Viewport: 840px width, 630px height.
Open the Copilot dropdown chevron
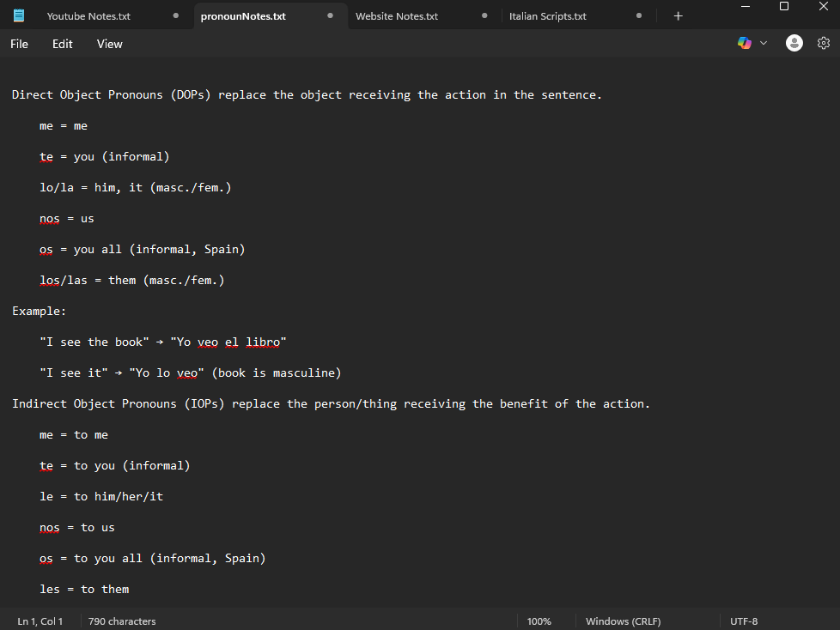[x=764, y=43]
